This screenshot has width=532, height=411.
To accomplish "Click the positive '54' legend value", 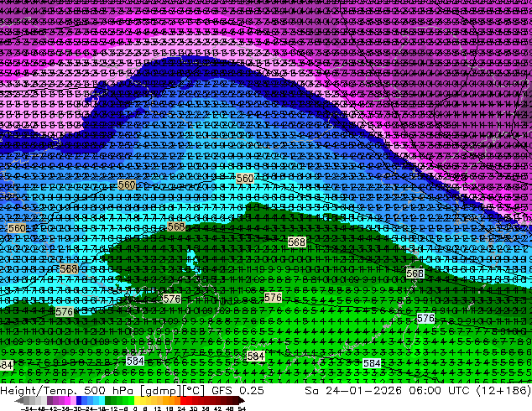I will click(x=242, y=409).
